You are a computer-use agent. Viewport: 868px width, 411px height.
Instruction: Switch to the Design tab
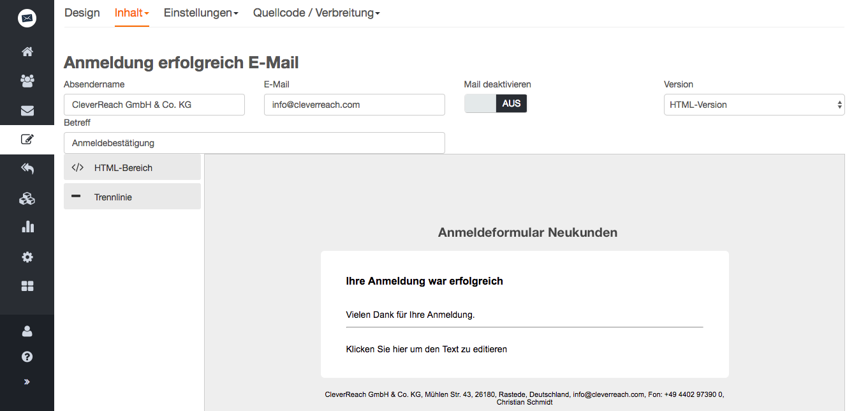coord(82,13)
